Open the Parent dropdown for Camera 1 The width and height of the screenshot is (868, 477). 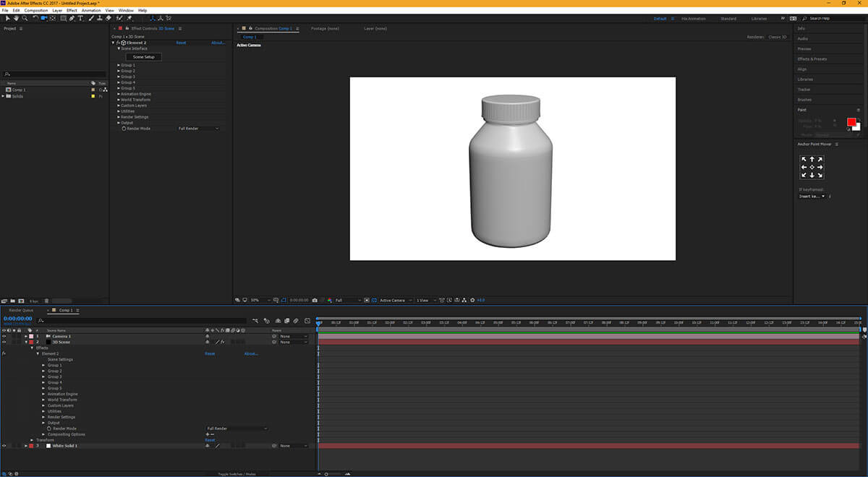[x=294, y=336]
